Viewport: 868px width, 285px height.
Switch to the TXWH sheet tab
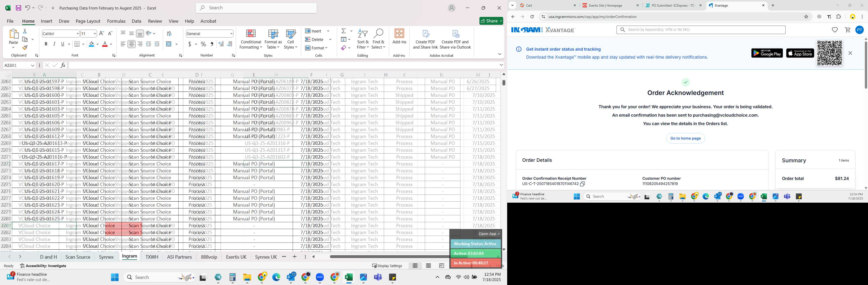(x=152, y=257)
